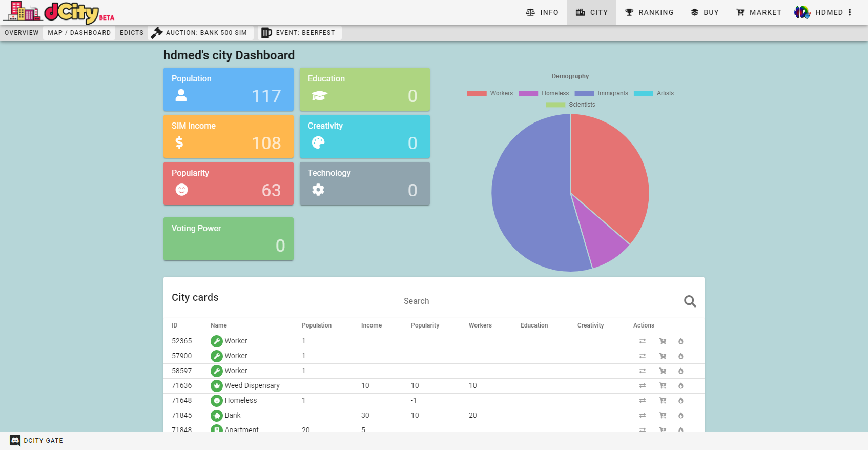Click the smiley icon on Popularity card
The width and height of the screenshot is (868, 450).
pyautogui.click(x=181, y=190)
